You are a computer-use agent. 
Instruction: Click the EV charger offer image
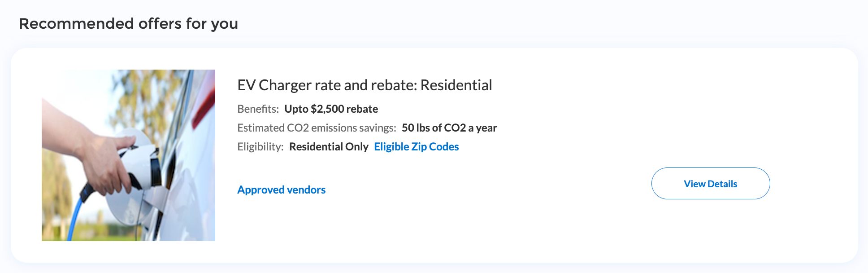128,155
